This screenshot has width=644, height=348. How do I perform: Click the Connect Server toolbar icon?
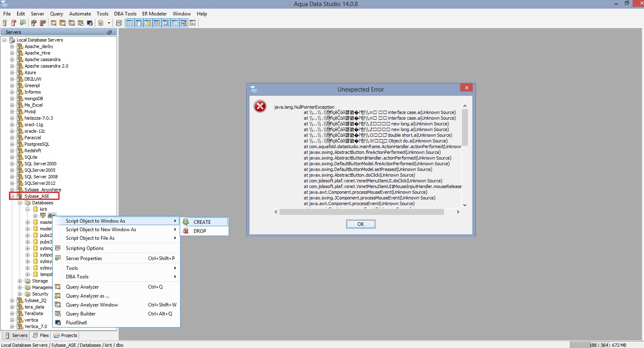(x=34, y=23)
